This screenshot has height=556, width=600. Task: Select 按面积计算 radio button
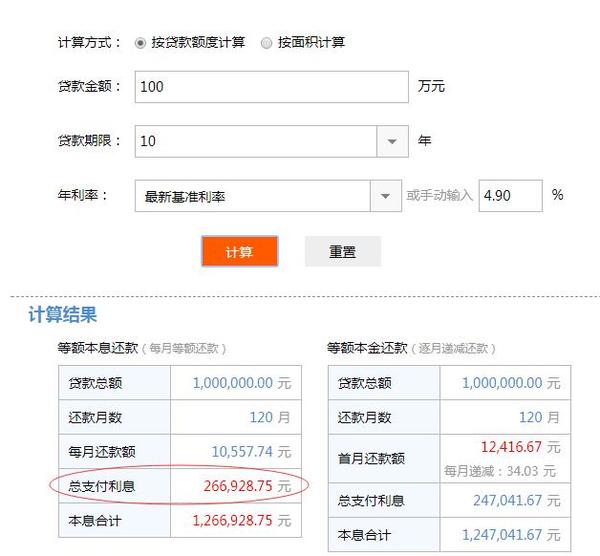click(x=266, y=43)
